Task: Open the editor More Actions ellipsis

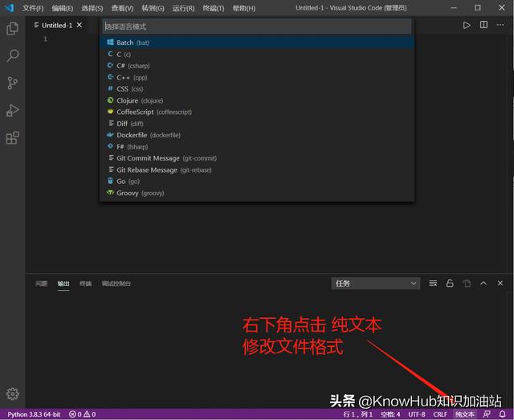Action: [x=500, y=25]
